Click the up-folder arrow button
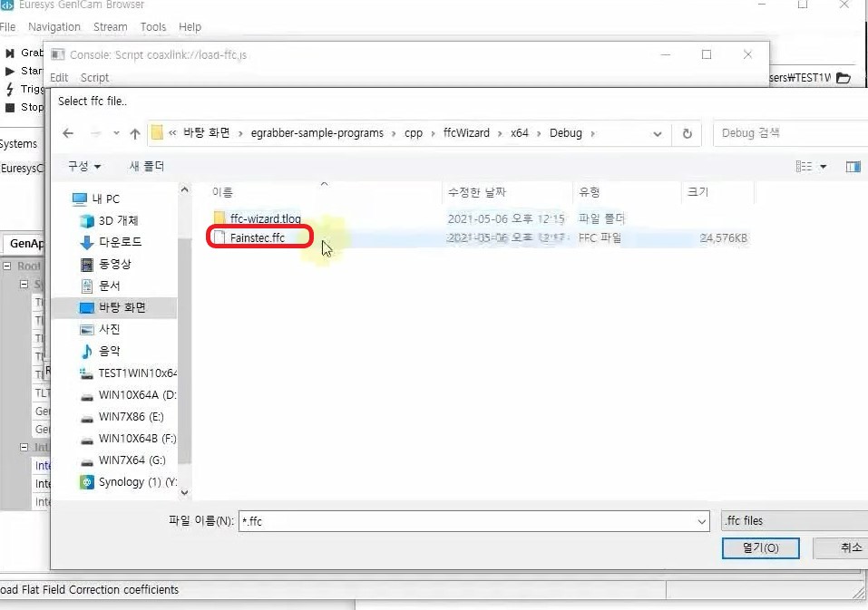 135,133
